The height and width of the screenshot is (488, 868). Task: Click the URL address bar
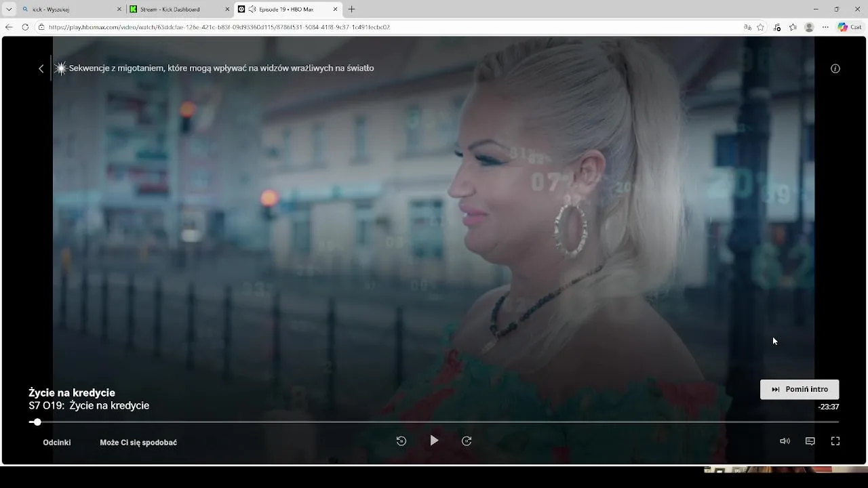point(393,27)
